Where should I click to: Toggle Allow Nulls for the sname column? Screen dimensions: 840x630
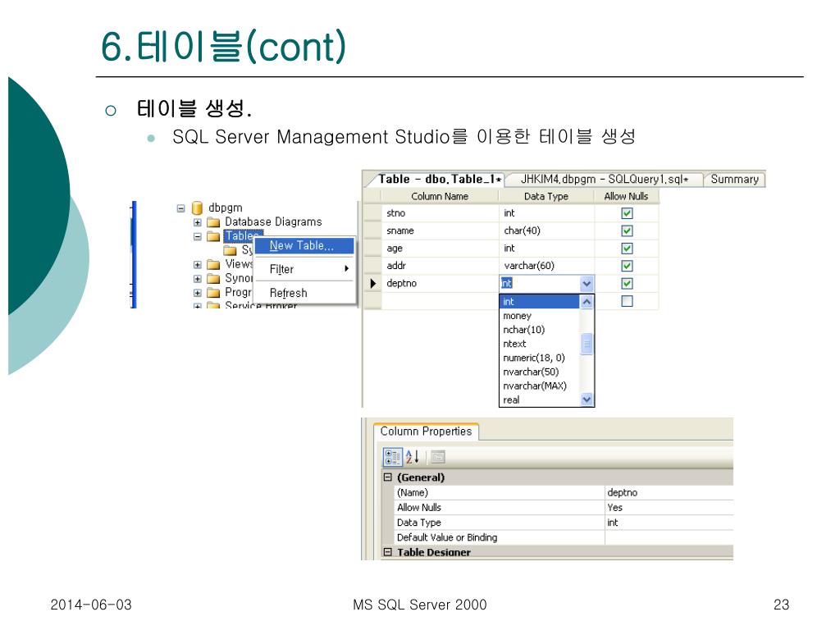pyautogui.click(x=627, y=231)
